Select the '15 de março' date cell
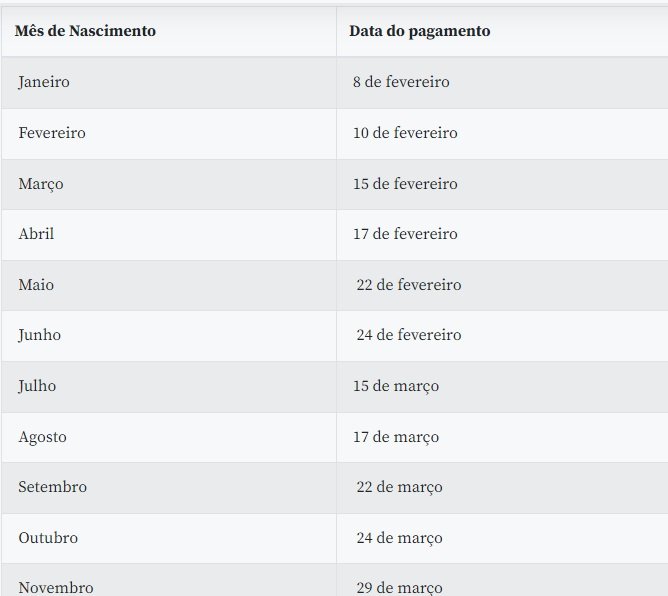 click(x=396, y=386)
